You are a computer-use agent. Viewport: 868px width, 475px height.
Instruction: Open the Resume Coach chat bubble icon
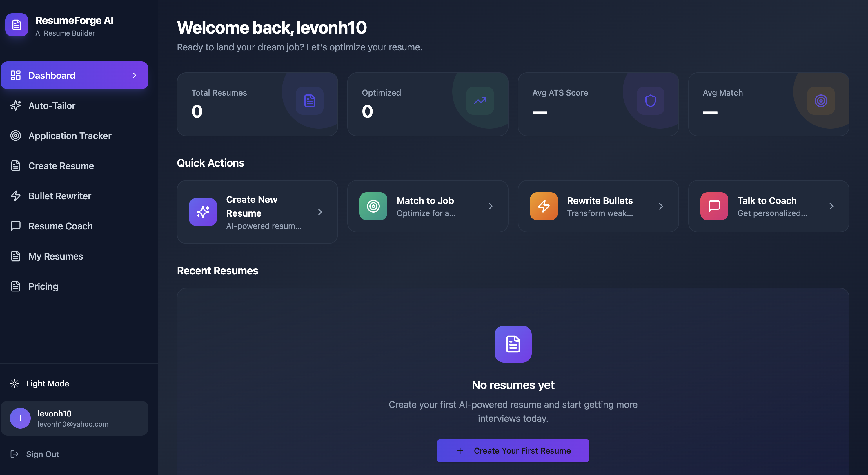[15, 226]
